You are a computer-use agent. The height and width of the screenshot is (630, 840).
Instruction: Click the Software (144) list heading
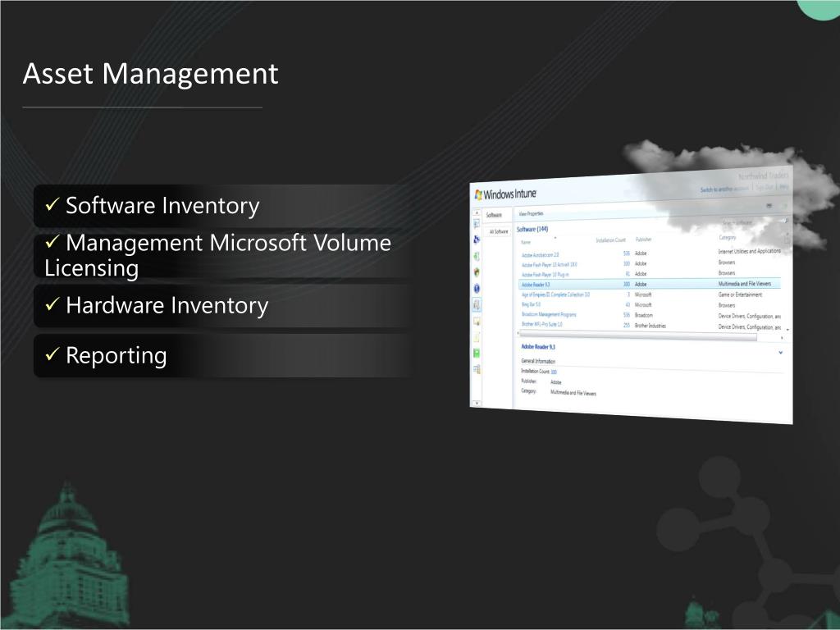coord(532,230)
